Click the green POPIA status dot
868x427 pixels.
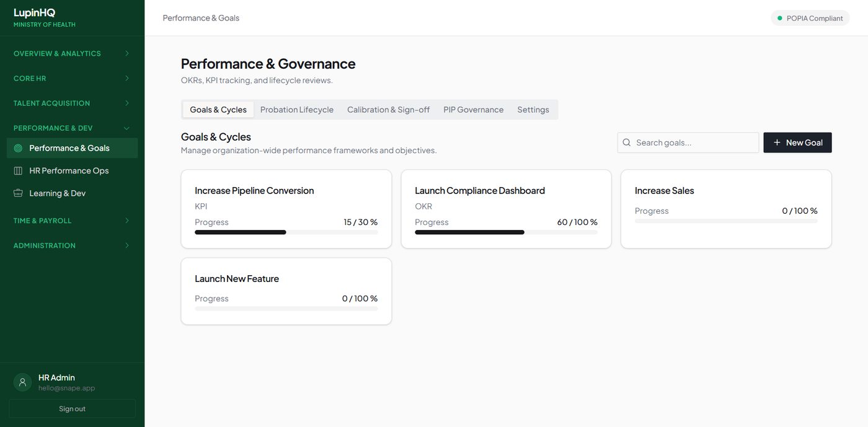[x=780, y=18]
